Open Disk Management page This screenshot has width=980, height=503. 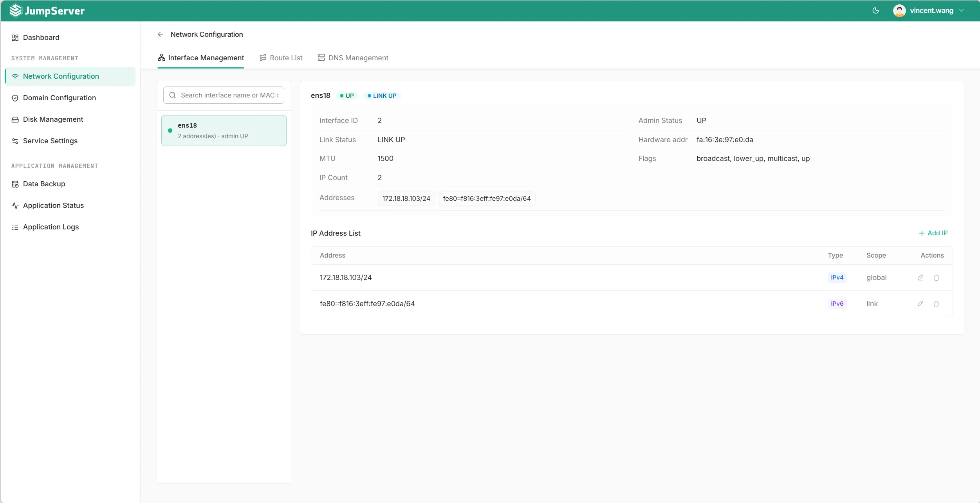pos(70,119)
